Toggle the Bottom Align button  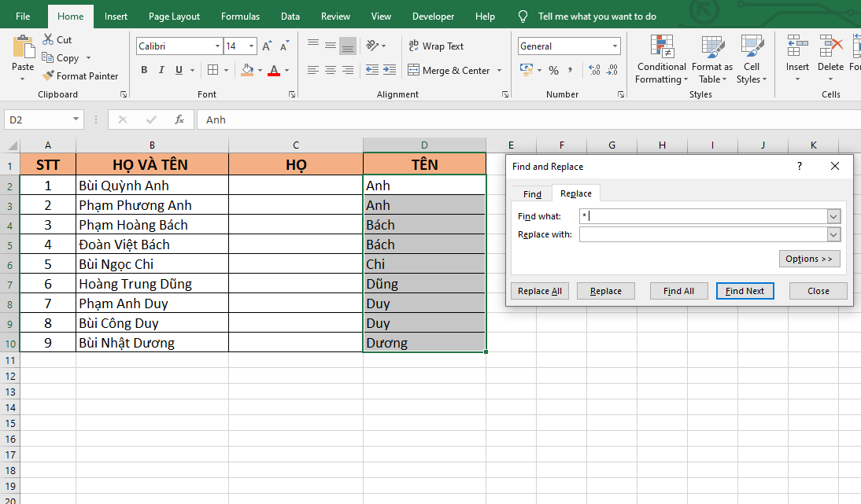point(347,46)
